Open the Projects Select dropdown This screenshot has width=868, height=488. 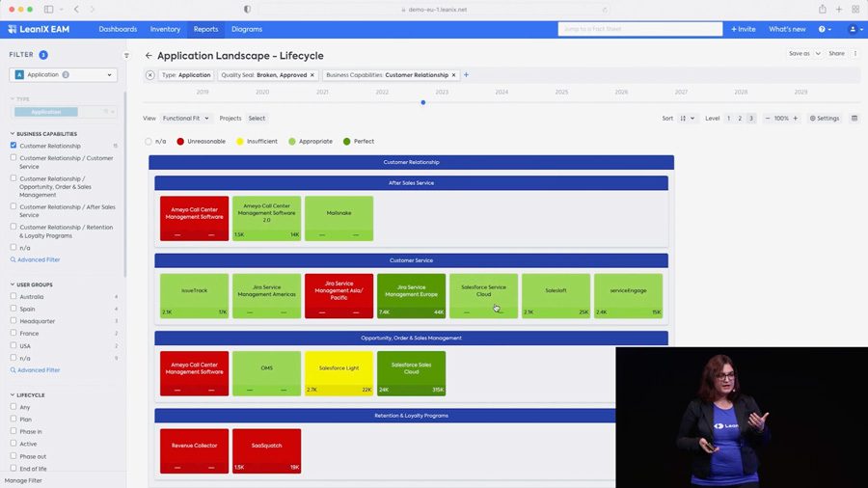(257, 119)
